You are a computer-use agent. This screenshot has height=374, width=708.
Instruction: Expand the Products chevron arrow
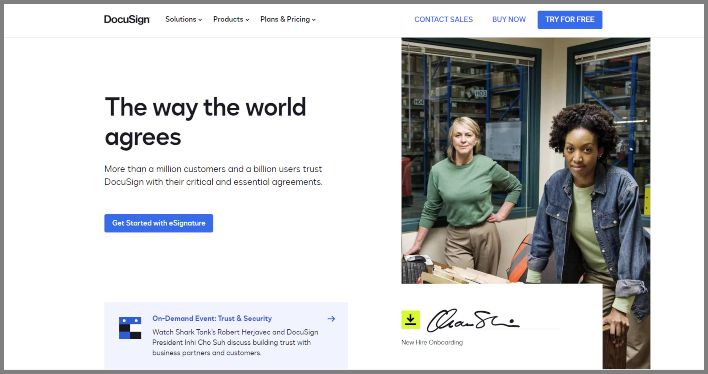[x=247, y=20]
